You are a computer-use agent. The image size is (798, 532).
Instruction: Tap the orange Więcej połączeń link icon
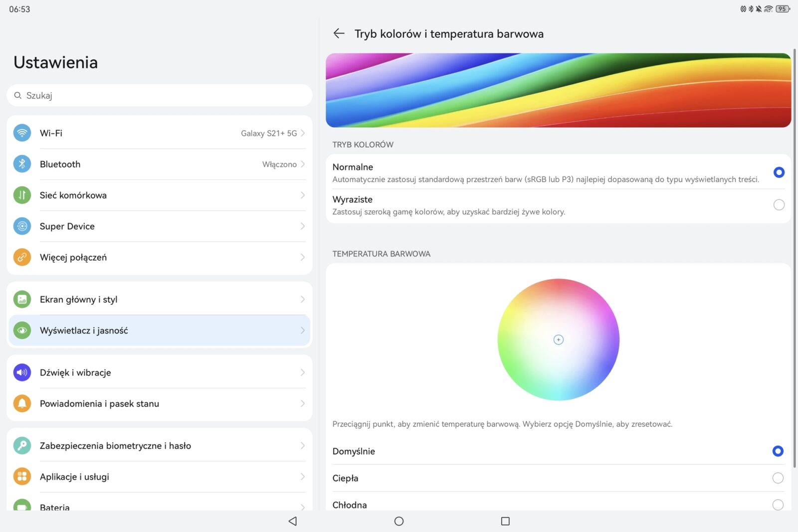point(22,257)
